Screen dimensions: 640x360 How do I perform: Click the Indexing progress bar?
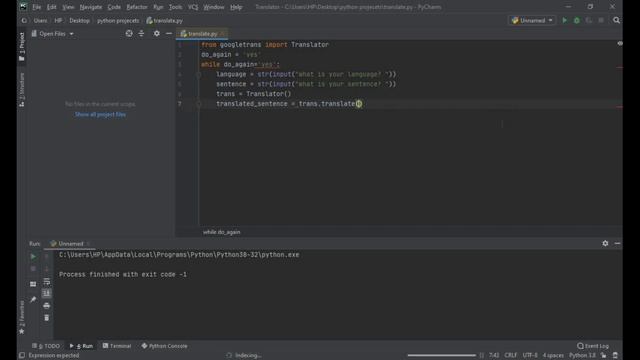point(441,356)
